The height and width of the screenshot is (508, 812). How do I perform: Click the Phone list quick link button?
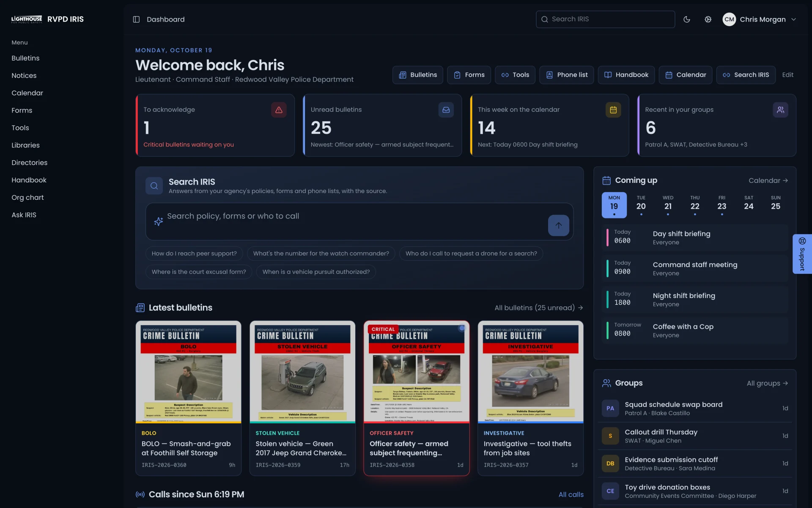point(567,75)
